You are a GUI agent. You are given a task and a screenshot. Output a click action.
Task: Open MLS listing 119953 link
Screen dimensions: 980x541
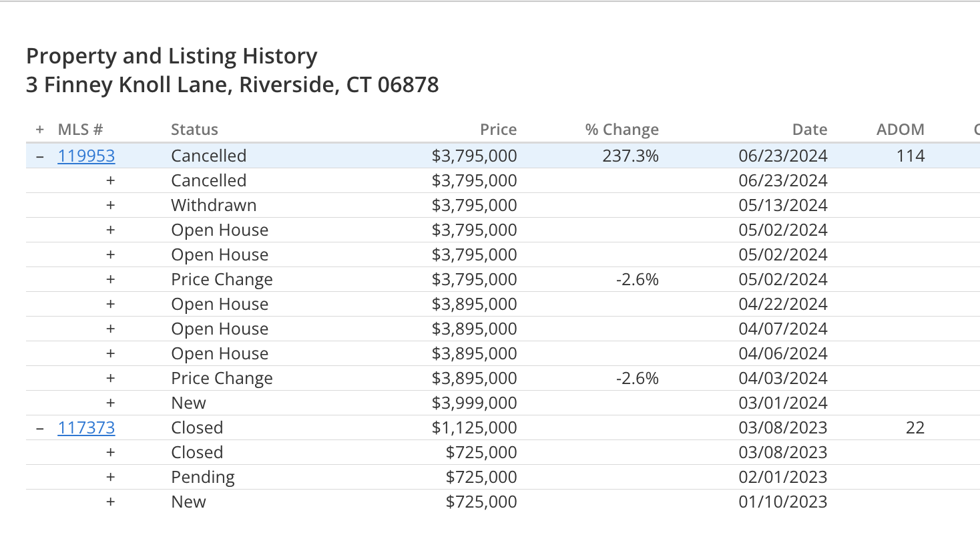(x=86, y=156)
